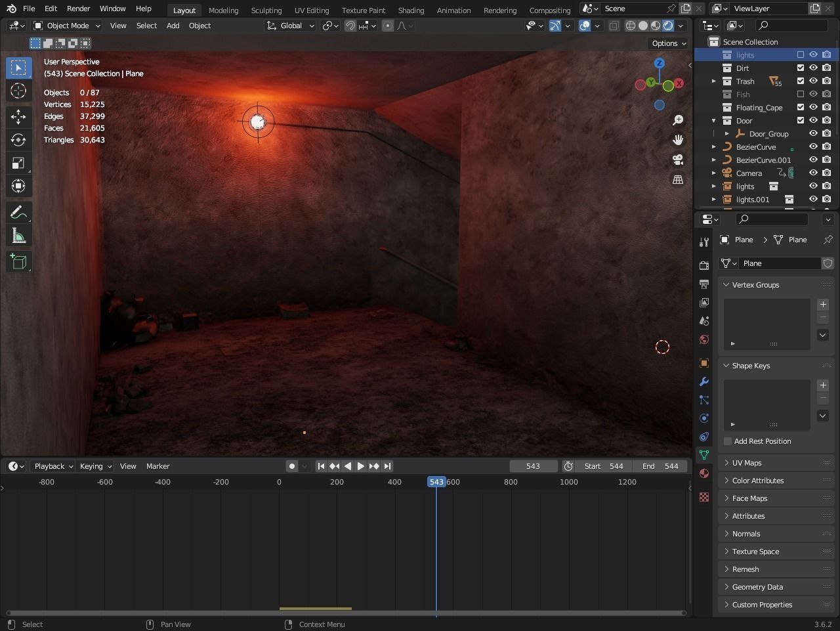840x631 pixels.
Task: Open the Scene properties tab
Action: coord(704,321)
